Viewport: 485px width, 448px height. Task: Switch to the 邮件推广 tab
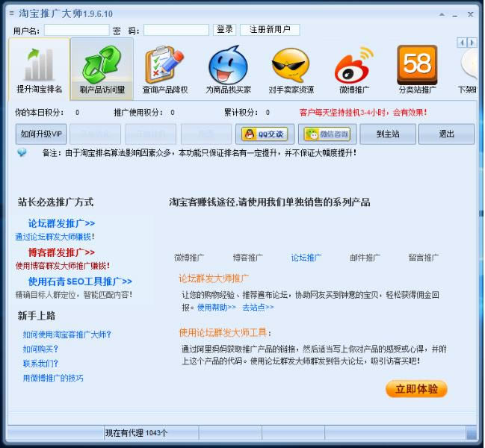pos(365,258)
